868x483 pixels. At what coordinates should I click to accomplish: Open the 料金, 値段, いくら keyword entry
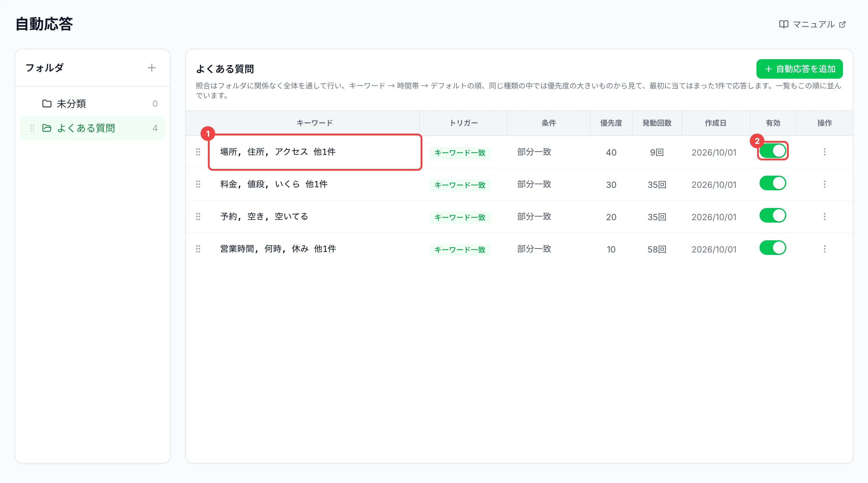[x=274, y=184]
